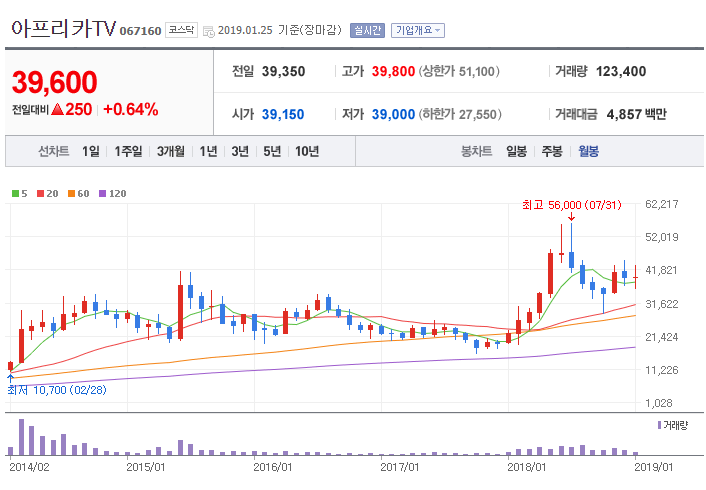This screenshot has width=706, height=490.
Task: Switch to 월봉 monthly candle chart
Action: coord(588,151)
